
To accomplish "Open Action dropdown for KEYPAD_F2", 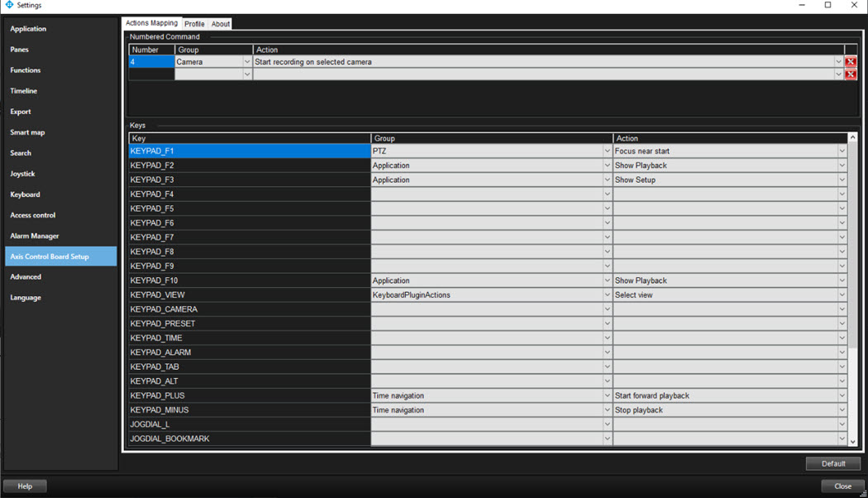I will click(x=842, y=165).
